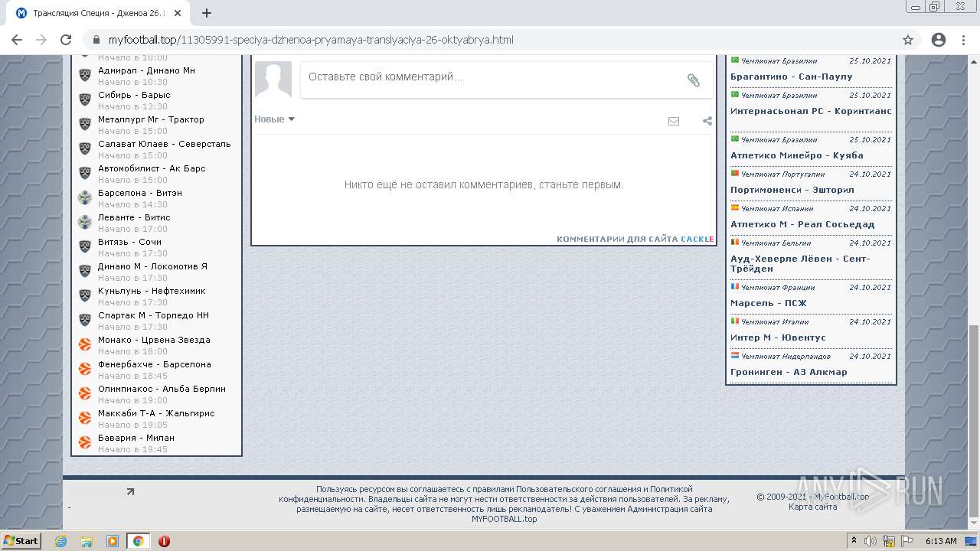980x551 pixels.
Task: Open match Маккаби Т-А - Жальгирис
Action: pyautogui.click(x=156, y=413)
